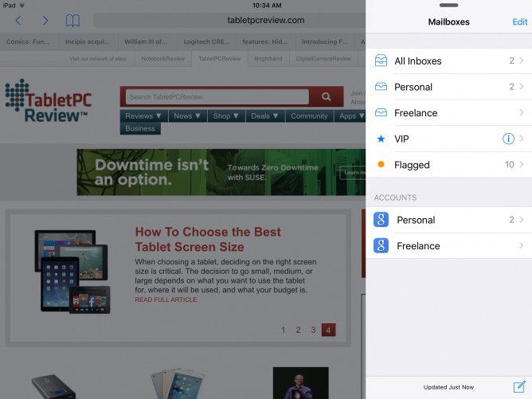Open Safari bookmarks book icon
The height and width of the screenshot is (399, 532).
pyautogui.click(x=72, y=21)
